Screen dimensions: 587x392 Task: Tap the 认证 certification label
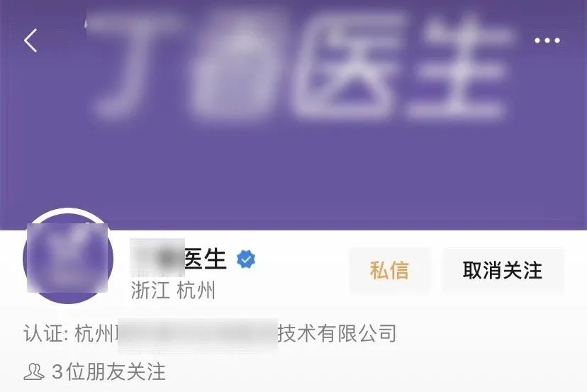[x=45, y=333]
